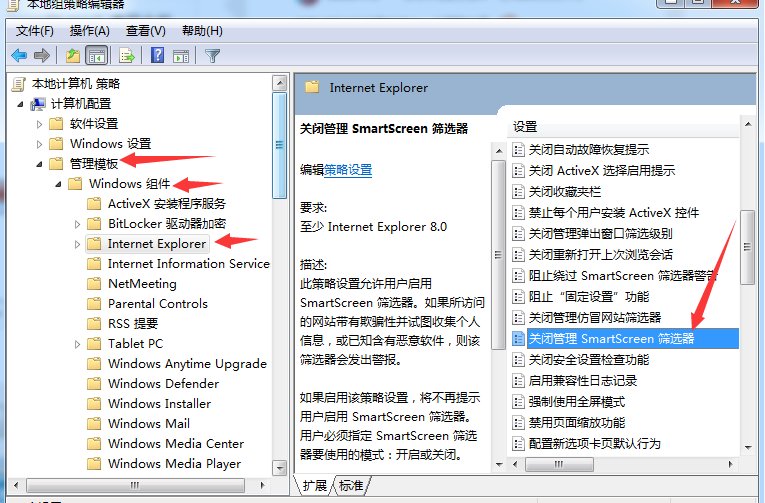Click tree pane scroll up arrow

pos(280,83)
